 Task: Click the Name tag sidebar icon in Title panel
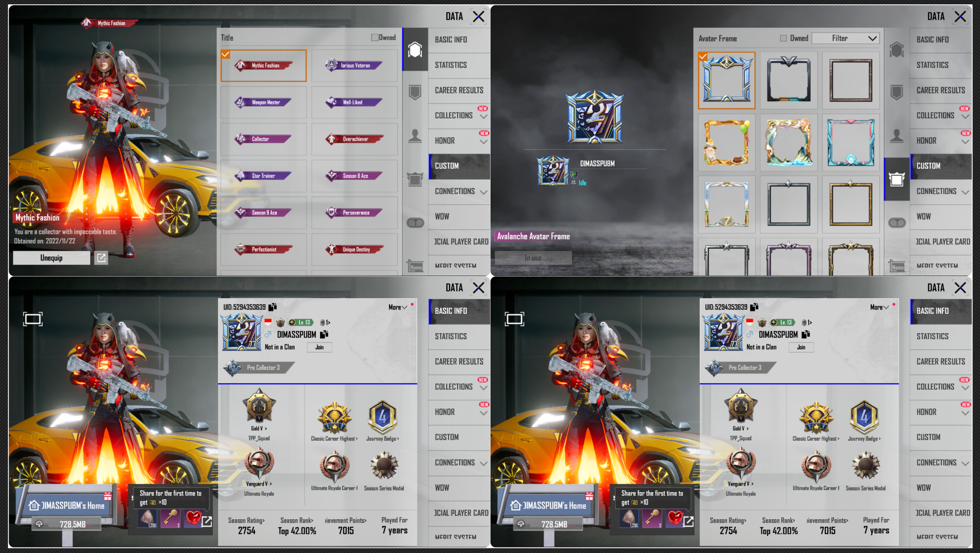(x=415, y=266)
